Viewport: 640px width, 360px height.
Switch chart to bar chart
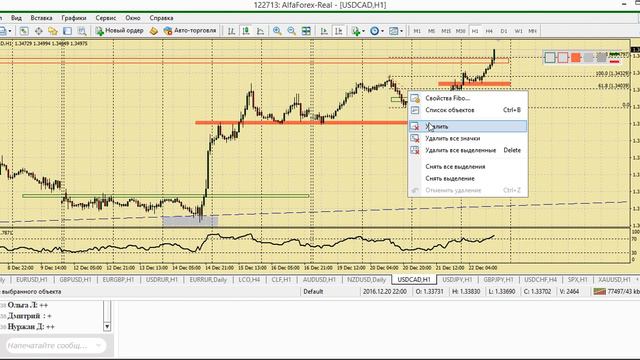coord(231,31)
